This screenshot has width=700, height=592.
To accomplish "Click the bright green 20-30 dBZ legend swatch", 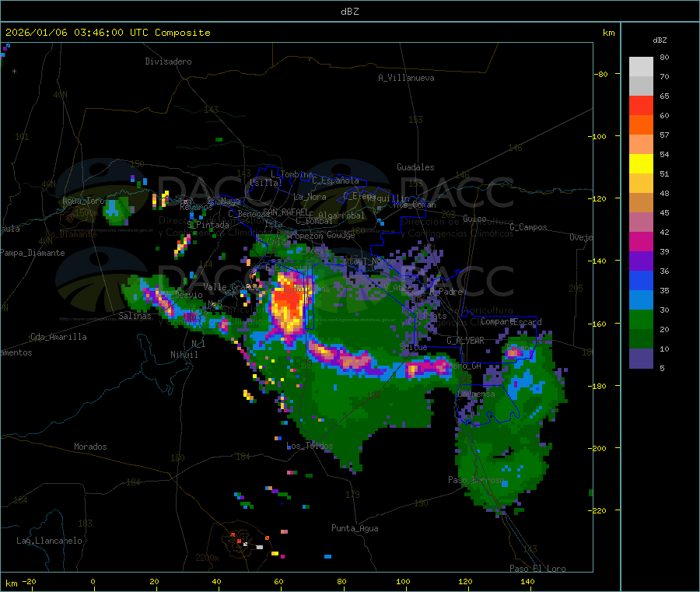I will tap(641, 319).
